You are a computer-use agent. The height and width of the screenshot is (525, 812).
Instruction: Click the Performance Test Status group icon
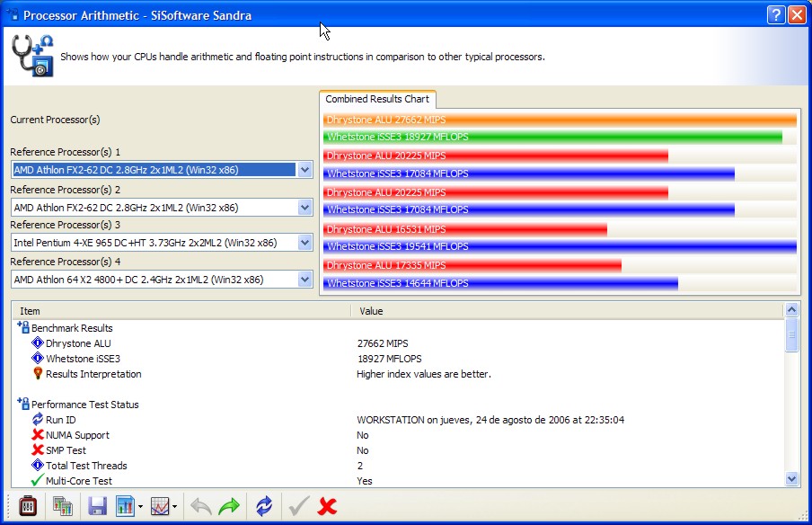(x=23, y=404)
